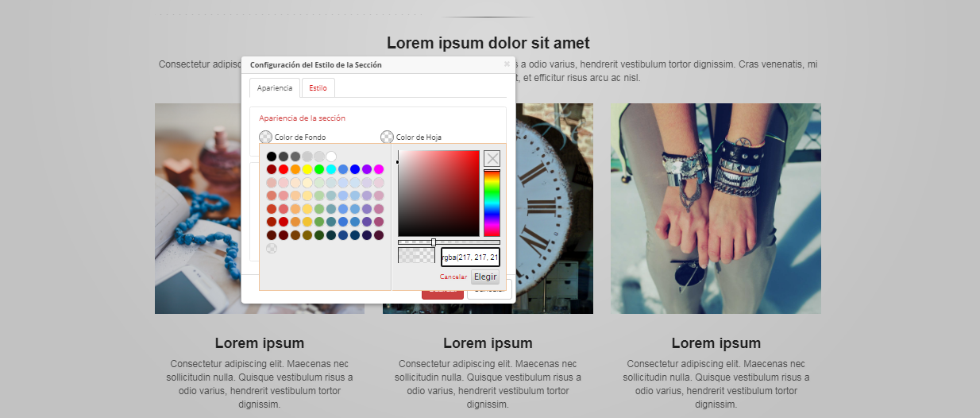Image resolution: width=980 pixels, height=418 pixels.
Task: Click the vertical rainbow hue slider
Action: (x=492, y=203)
